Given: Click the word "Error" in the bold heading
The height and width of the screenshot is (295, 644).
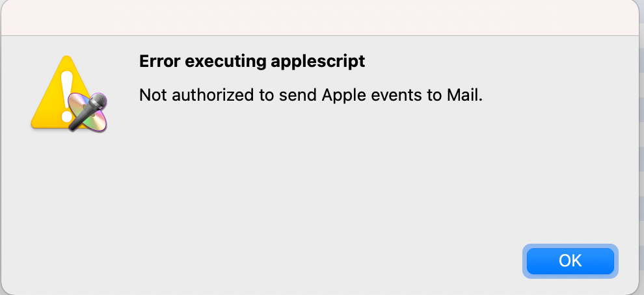Looking at the screenshot, I should (157, 62).
